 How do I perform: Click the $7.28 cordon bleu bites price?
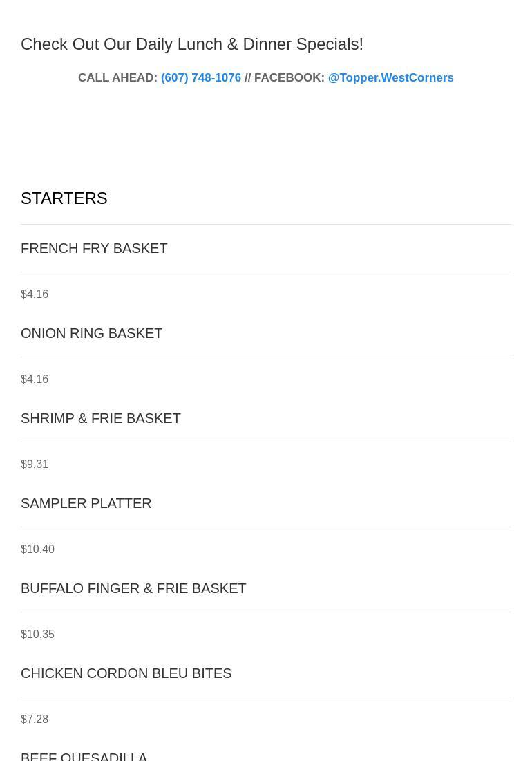pos(35,719)
